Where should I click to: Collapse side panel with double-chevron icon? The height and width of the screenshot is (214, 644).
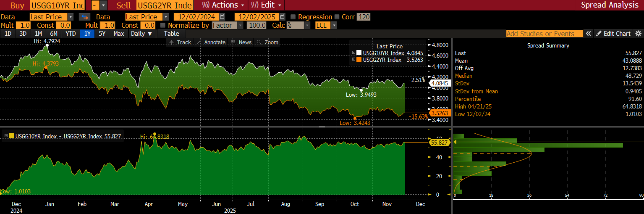[x=589, y=34]
